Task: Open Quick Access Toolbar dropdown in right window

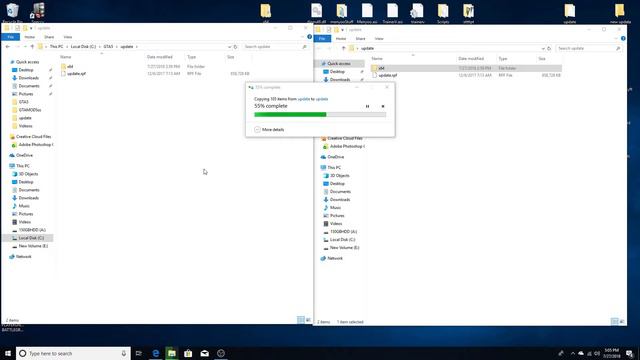Action: coord(342,30)
